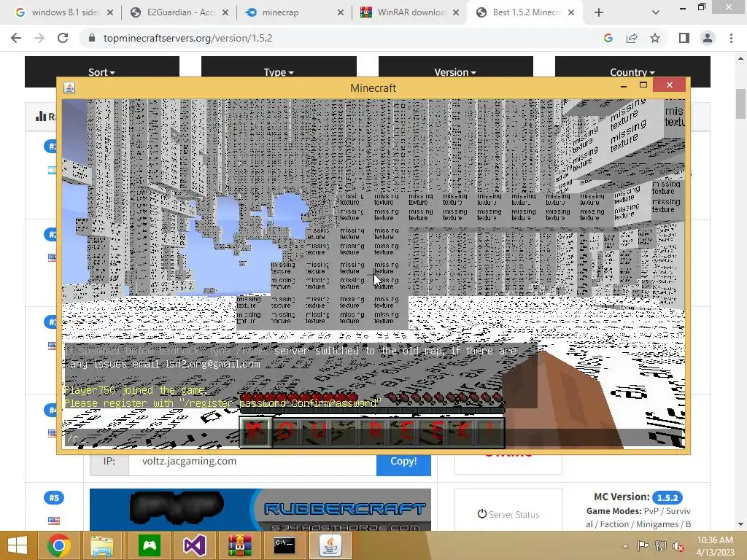
Task: Click the 1.5.2 MC Version badge
Action: (667, 497)
